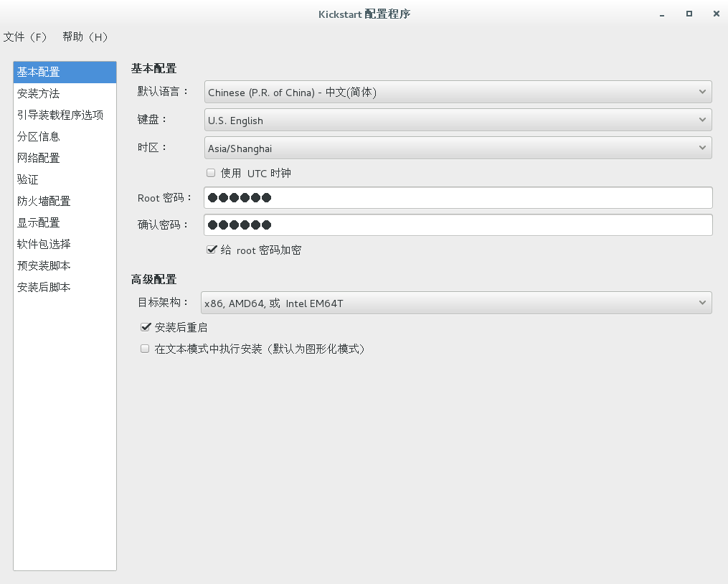Minimize the Kickstart window
728x584 pixels.
point(662,14)
